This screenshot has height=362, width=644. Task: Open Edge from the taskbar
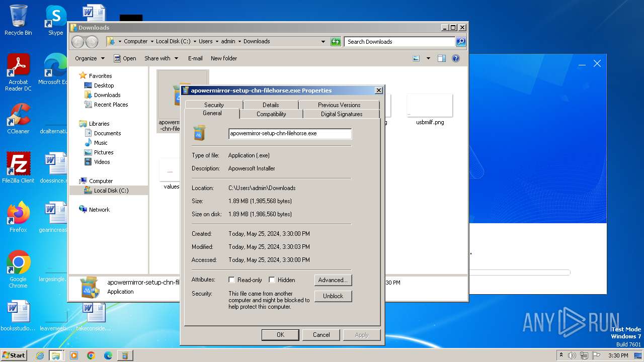(x=108, y=355)
